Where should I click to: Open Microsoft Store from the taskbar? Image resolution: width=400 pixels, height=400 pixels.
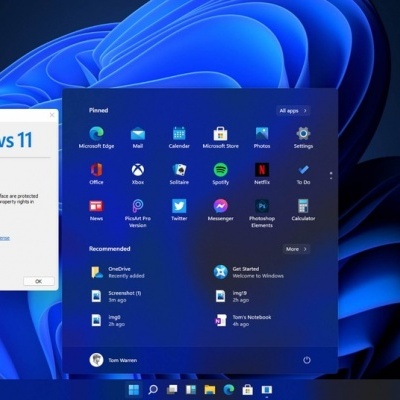[x=247, y=389]
